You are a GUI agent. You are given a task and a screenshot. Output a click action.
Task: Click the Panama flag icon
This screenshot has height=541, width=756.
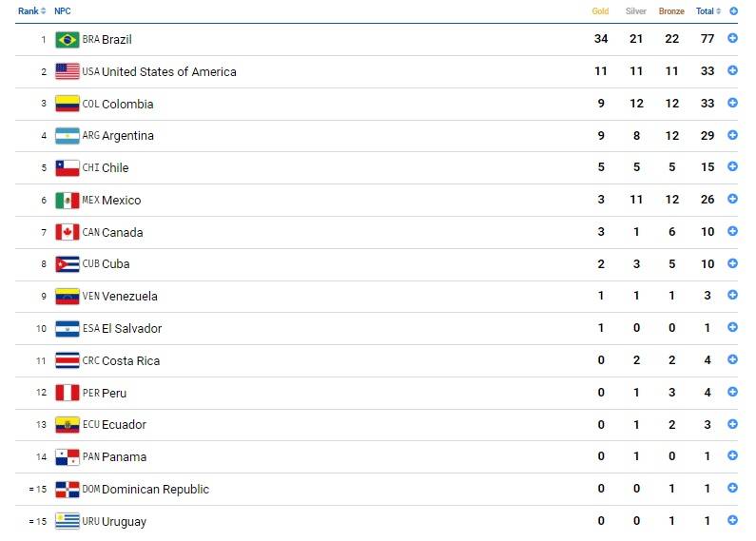(67, 457)
